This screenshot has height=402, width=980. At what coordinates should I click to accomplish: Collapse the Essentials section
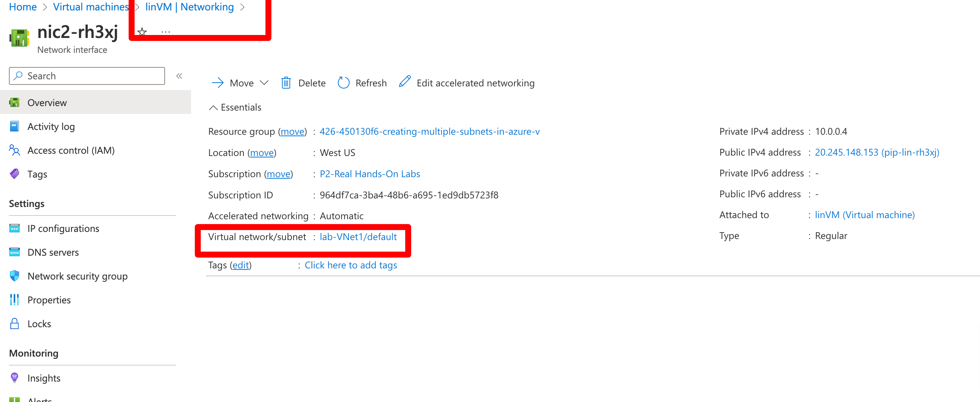point(235,108)
